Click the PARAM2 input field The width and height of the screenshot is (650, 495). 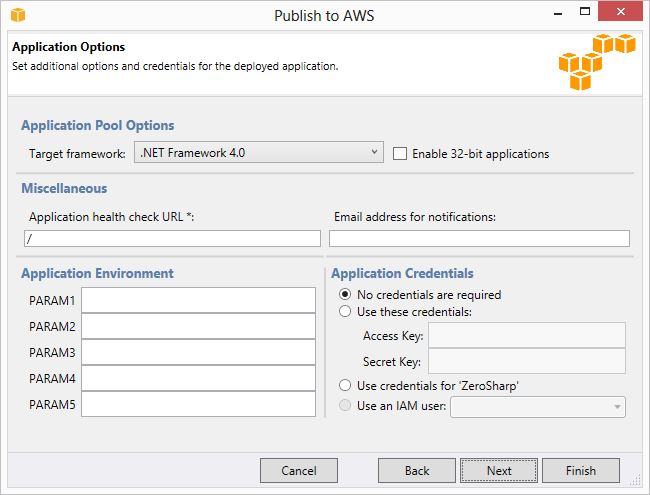tap(199, 326)
